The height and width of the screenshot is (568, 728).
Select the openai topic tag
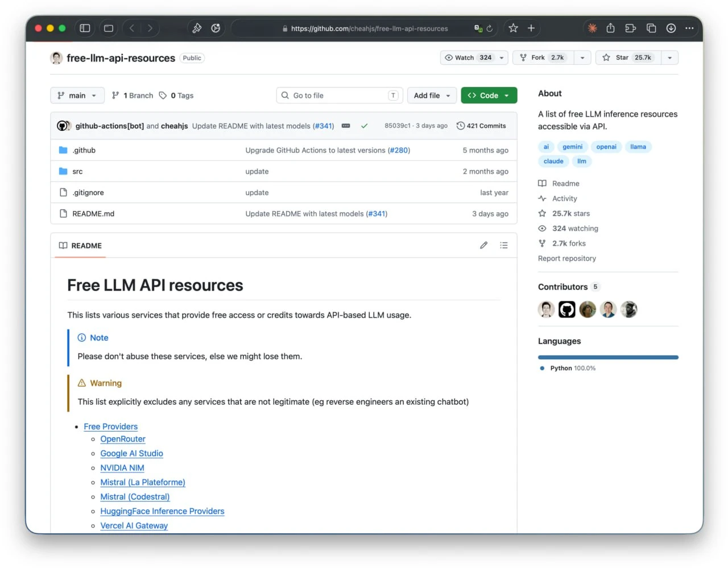pos(606,147)
